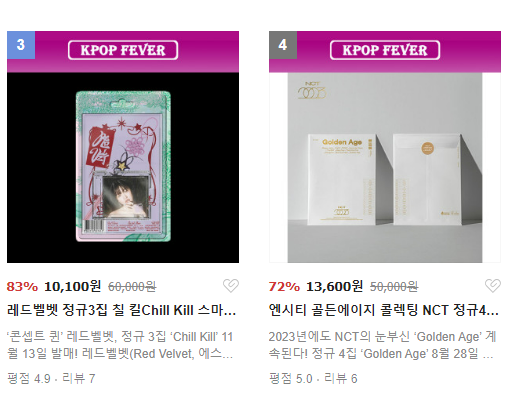Click the 10,100원 discounted price
The width and height of the screenshot is (513, 418).
72,286
